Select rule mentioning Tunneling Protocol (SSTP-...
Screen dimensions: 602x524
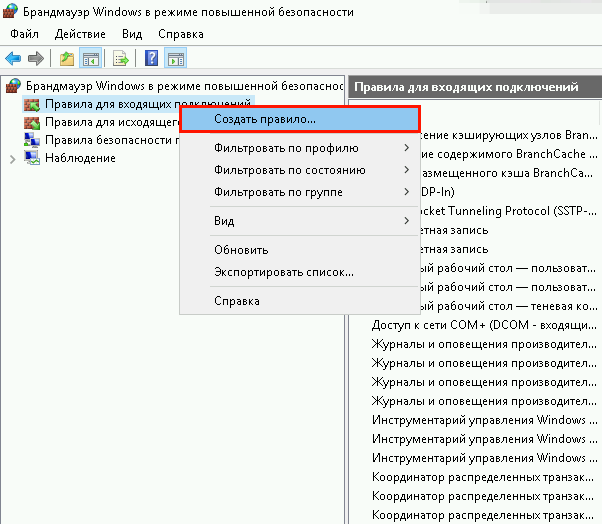coord(508,211)
